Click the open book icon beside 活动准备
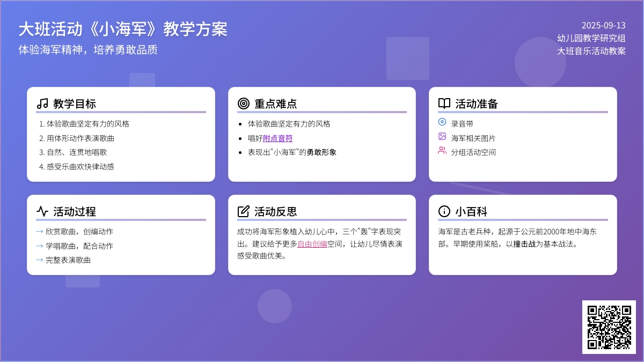Viewport: 644px width, 362px height. pyautogui.click(x=444, y=104)
